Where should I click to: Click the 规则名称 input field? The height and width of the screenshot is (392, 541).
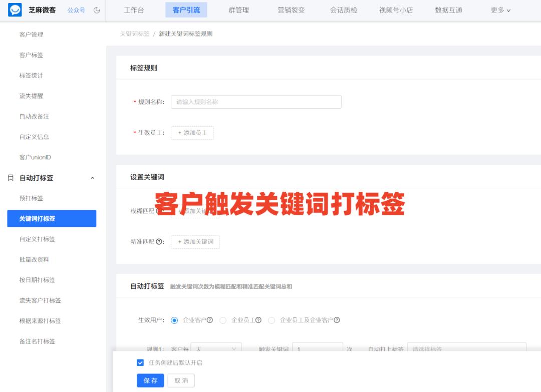tap(256, 102)
